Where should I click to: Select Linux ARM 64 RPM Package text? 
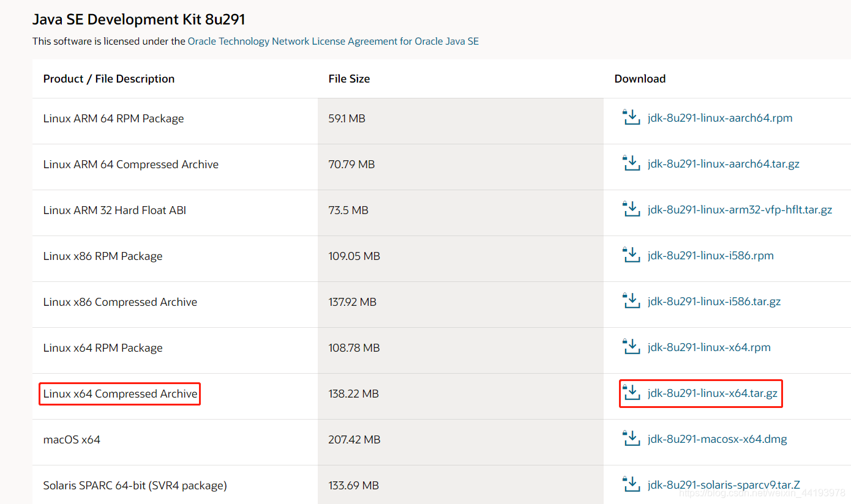pos(113,119)
